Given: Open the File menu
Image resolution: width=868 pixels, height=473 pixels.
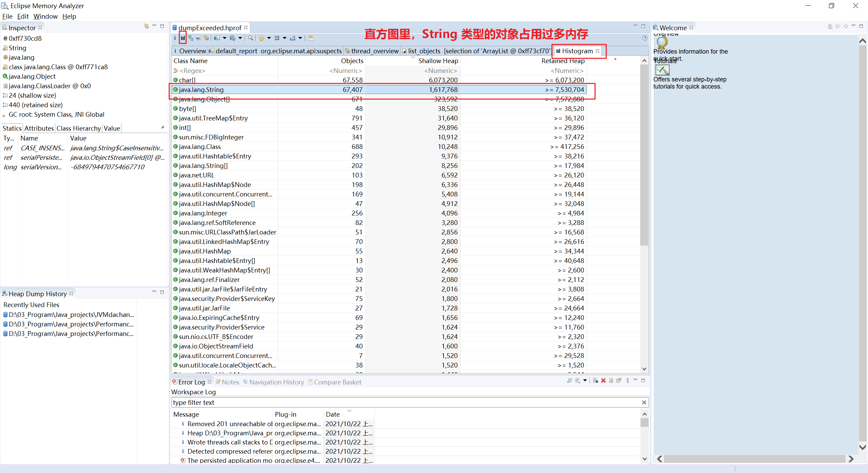Looking at the screenshot, I should coord(7,16).
